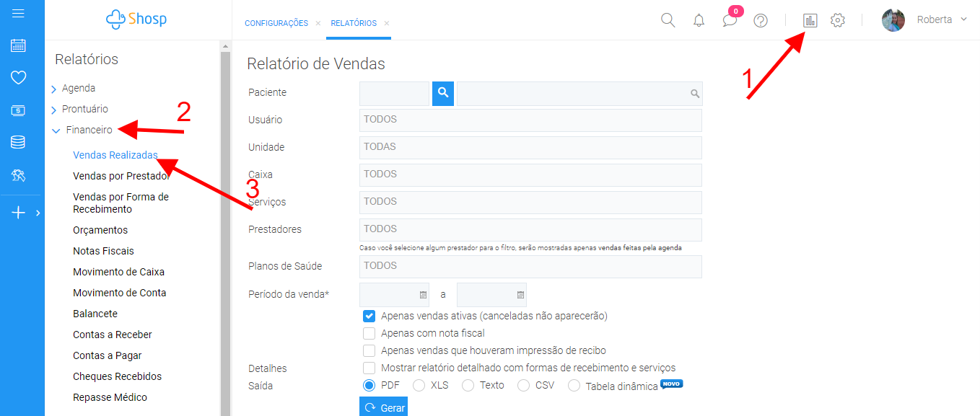This screenshot has height=416, width=980.
Task: Open the hamburger menu icon
Action: click(18, 14)
